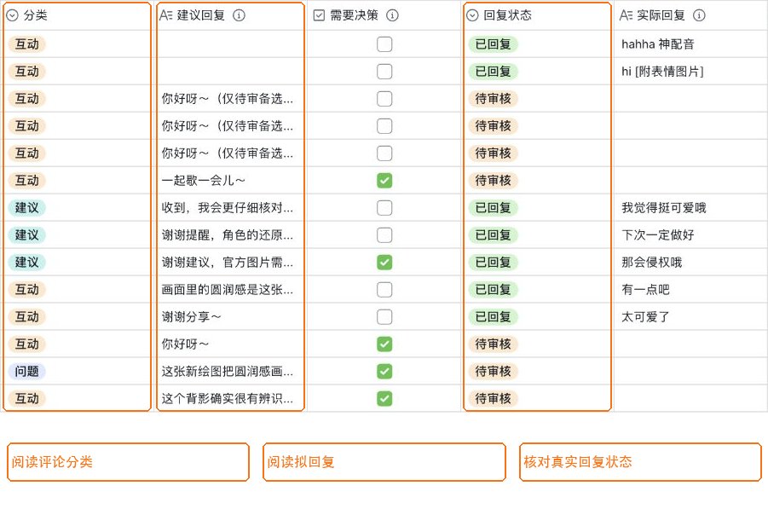This screenshot has height=532, width=768.
Task: Open the info icon next to 实际回复
Action: (699, 15)
